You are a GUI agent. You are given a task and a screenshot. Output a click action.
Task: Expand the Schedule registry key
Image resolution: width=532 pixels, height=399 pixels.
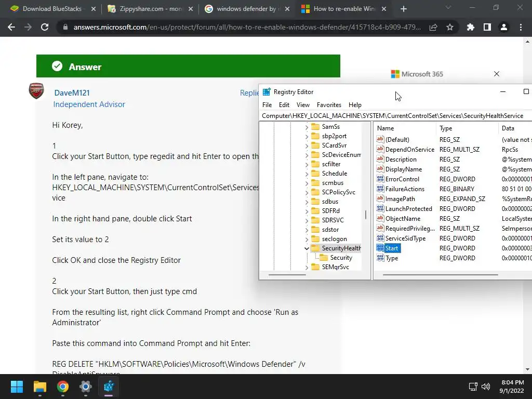pos(307,174)
